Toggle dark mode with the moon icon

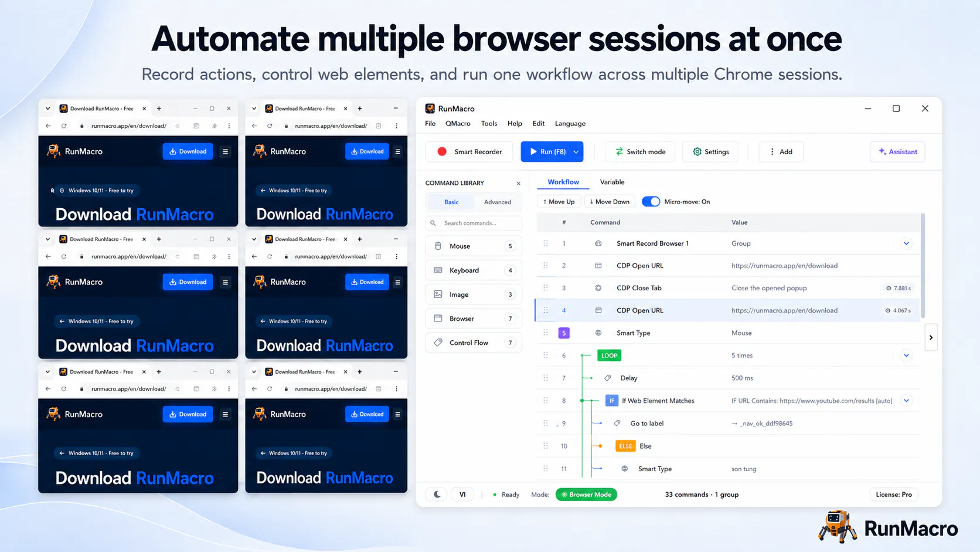(x=437, y=495)
